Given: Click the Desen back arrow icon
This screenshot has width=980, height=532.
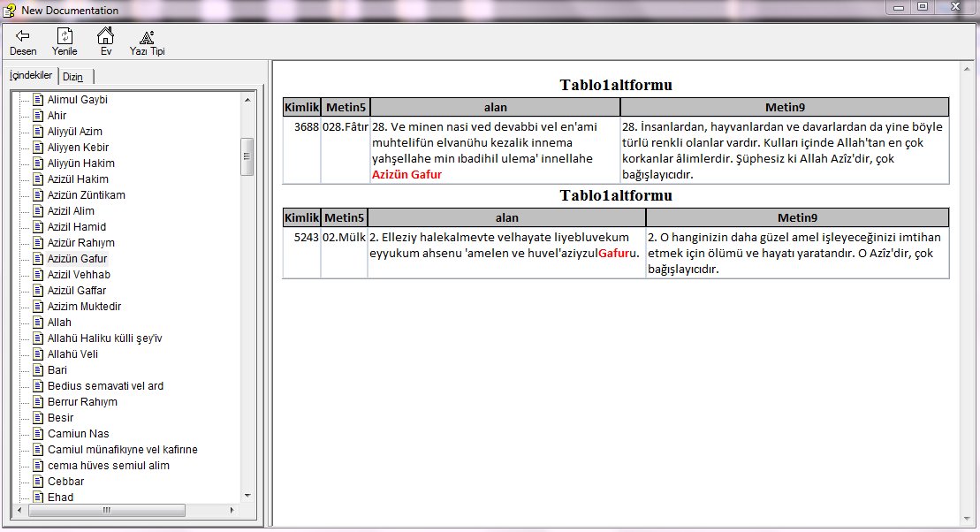Looking at the screenshot, I should [x=23, y=36].
